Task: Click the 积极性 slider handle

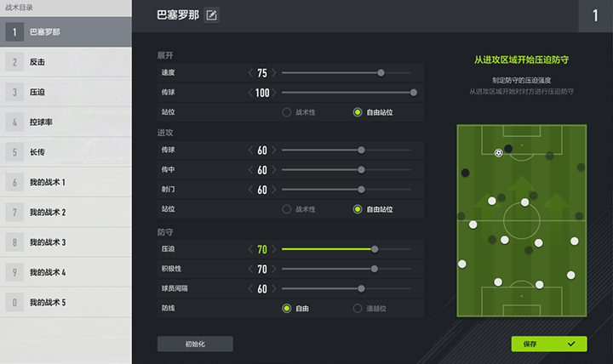Action: 374,269
